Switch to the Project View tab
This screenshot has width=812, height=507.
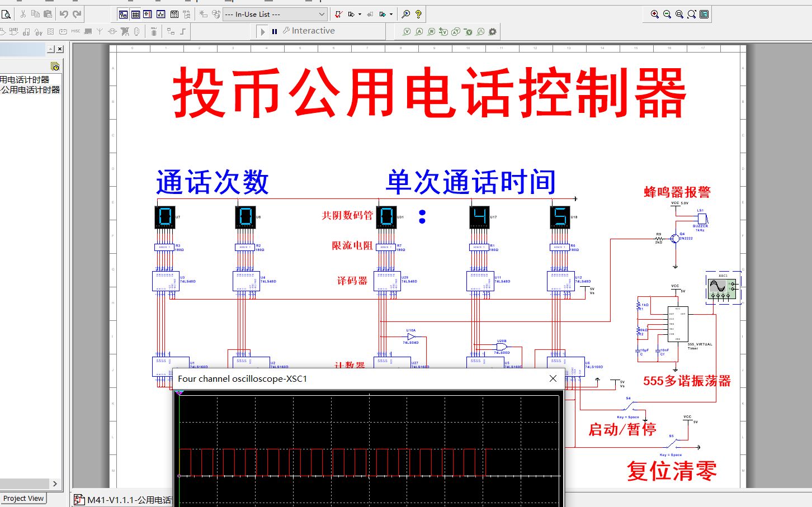pyautogui.click(x=23, y=498)
